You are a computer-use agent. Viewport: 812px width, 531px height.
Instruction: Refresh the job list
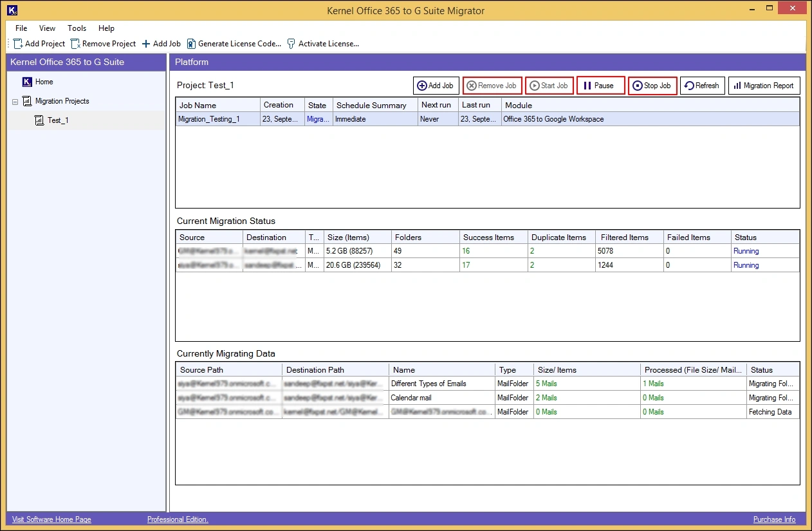coord(702,86)
